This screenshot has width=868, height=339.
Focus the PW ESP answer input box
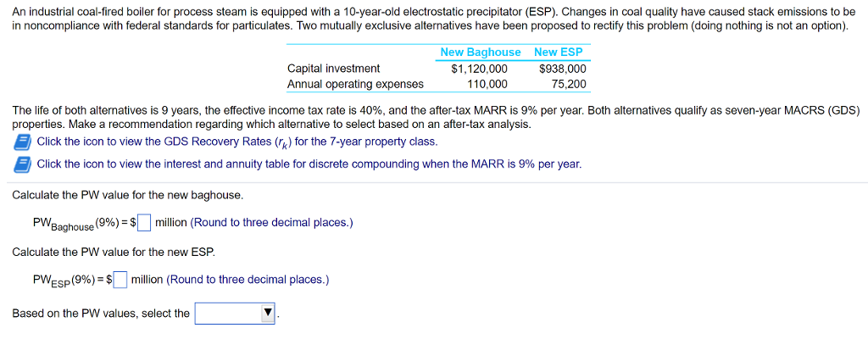(x=120, y=280)
